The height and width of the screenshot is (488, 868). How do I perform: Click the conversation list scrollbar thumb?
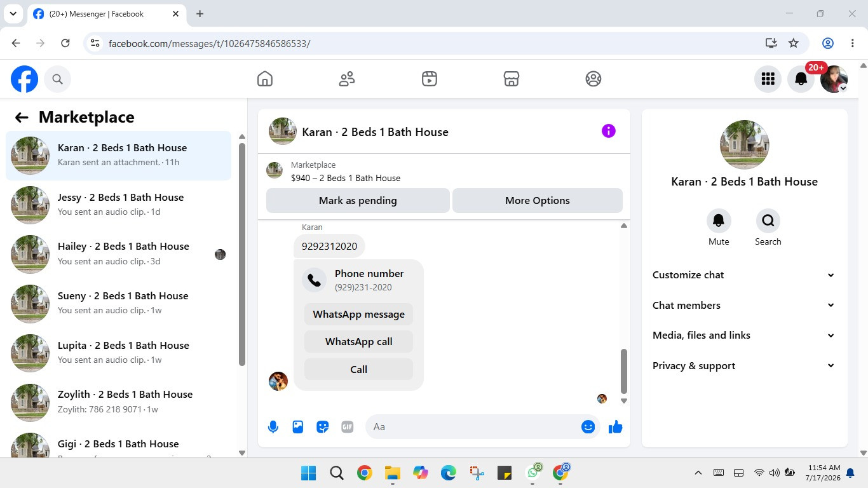(241, 254)
